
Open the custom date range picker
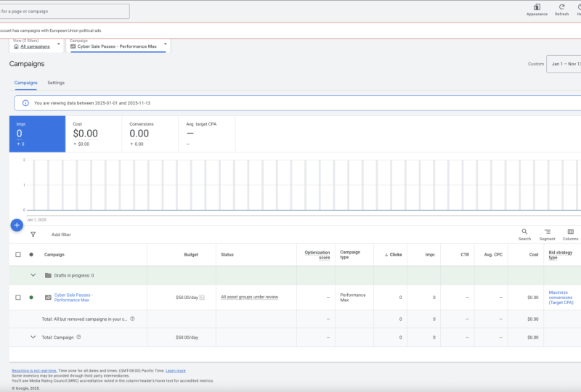point(564,64)
